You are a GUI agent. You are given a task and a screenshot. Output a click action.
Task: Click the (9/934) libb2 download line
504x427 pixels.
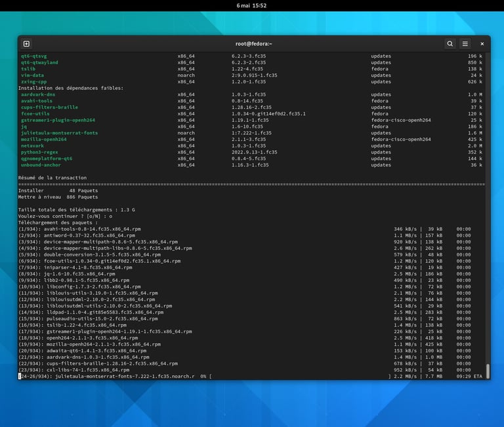tap(244, 281)
